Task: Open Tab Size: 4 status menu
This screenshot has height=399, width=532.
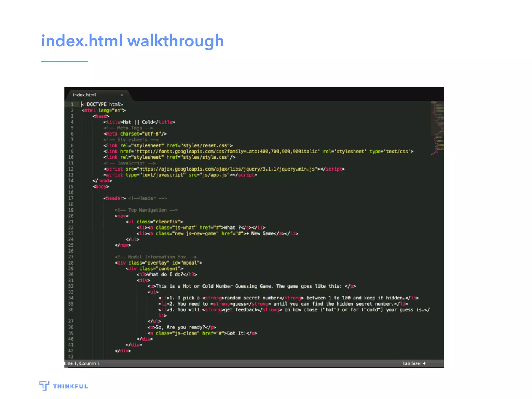Action: (414, 363)
